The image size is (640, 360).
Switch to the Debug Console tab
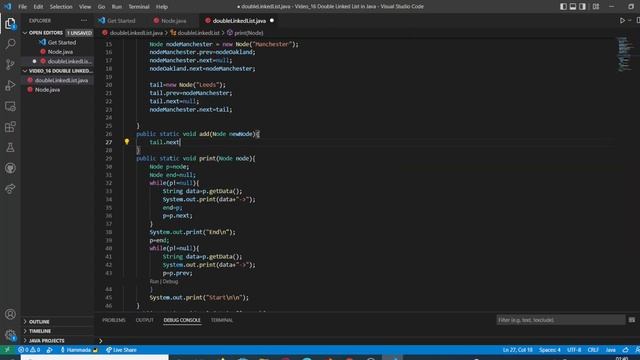click(182, 320)
